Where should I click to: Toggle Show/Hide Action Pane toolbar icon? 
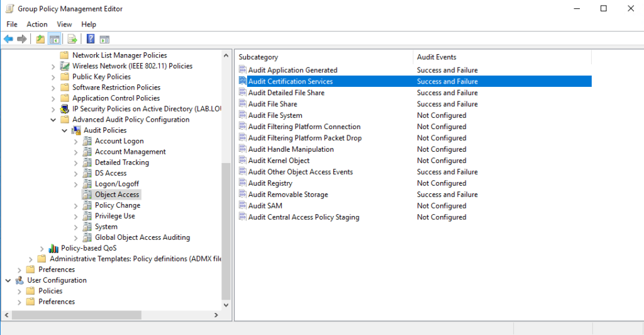[x=105, y=39]
